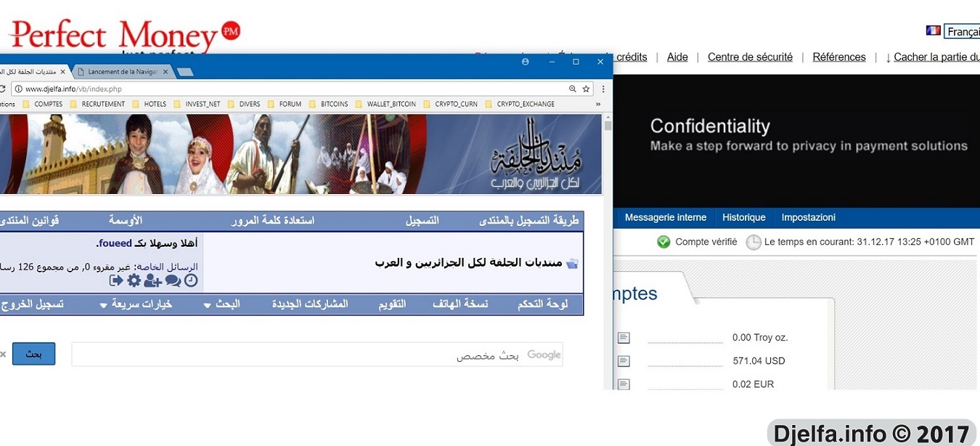Expand the bookmarks bar overflow chevron

point(598,104)
